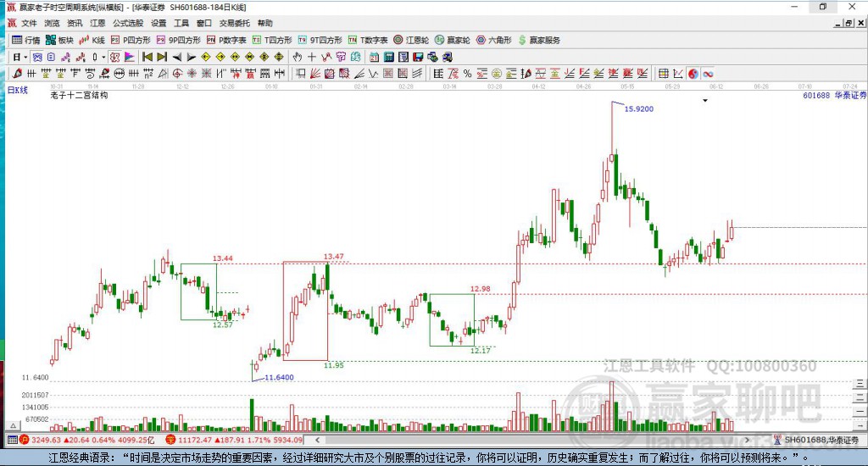Open the P四方形 square tool
This screenshot has height=466, width=868.
coord(131,40)
